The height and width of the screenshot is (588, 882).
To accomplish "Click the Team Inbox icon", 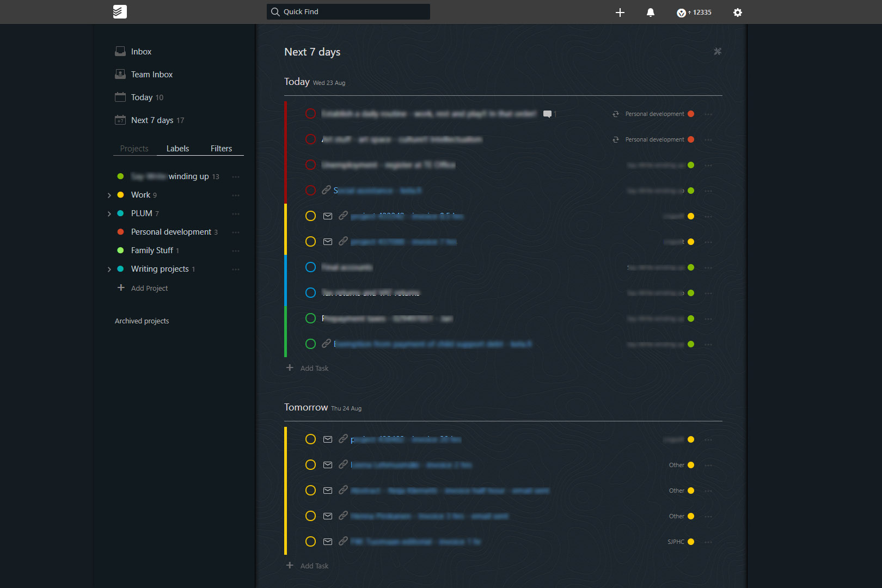I will (x=120, y=75).
